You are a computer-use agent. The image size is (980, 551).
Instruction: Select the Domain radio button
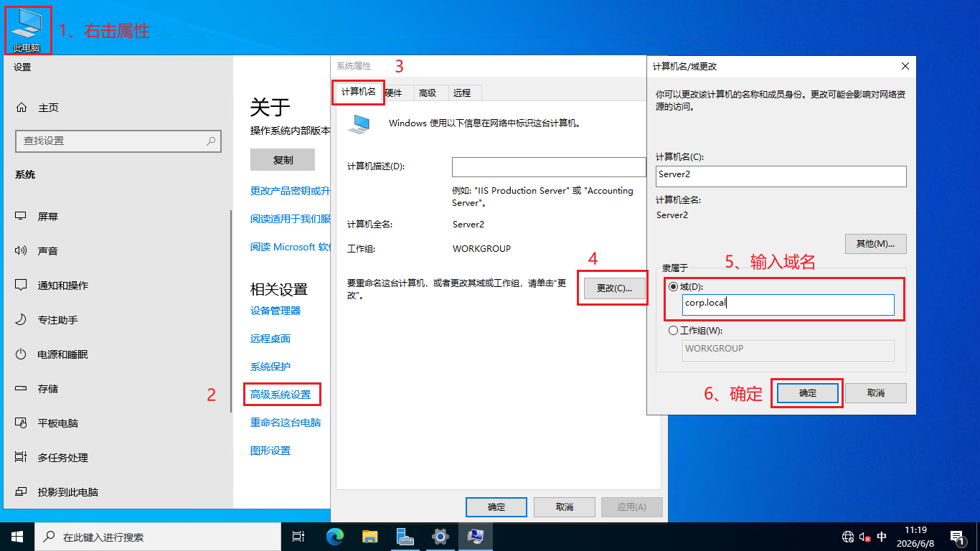point(673,287)
